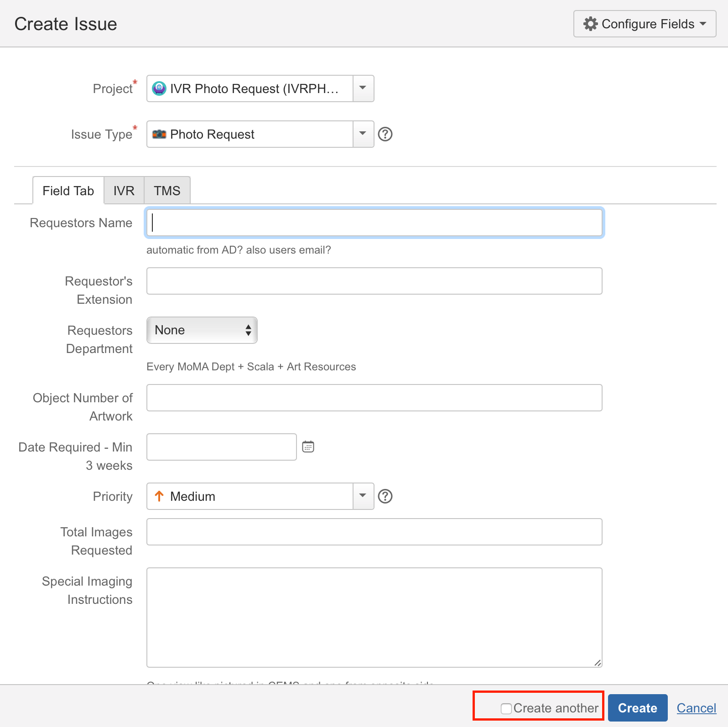This screenshot has height=727, width=728.
Task: Click the Date Required input field
Action: [222, 447]
